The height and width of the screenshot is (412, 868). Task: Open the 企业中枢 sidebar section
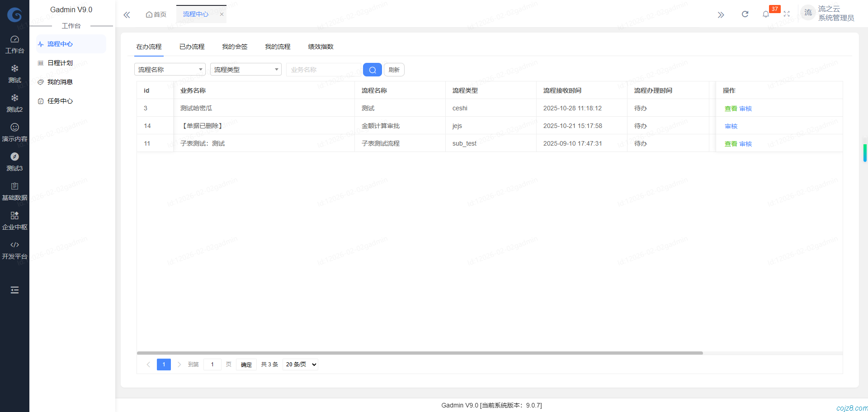coord(14,220)
